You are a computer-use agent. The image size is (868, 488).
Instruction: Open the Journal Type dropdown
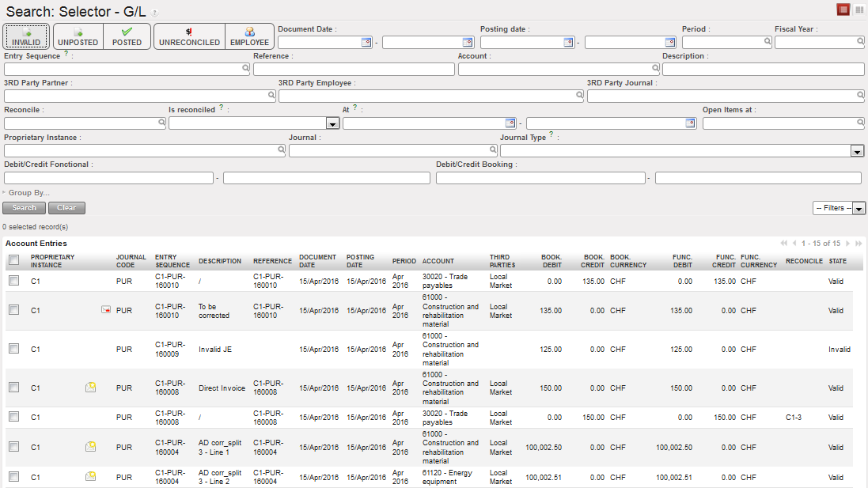click(x=857, y=151)
